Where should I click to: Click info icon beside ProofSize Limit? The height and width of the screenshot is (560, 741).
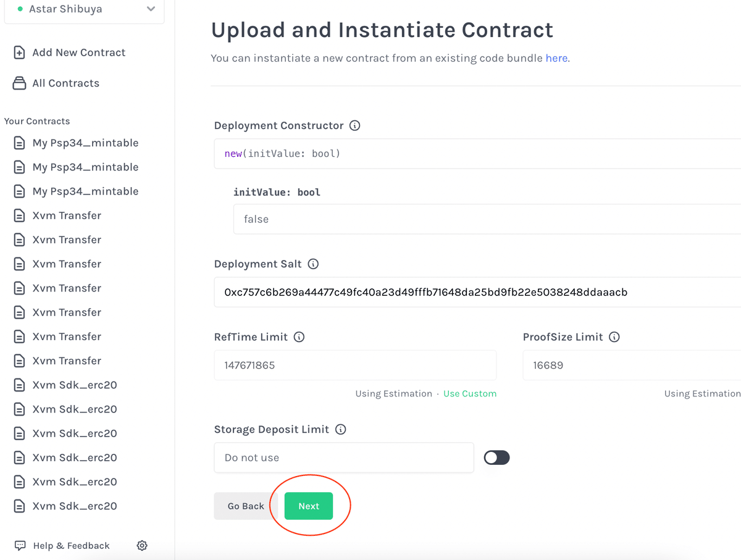[614, 337]
